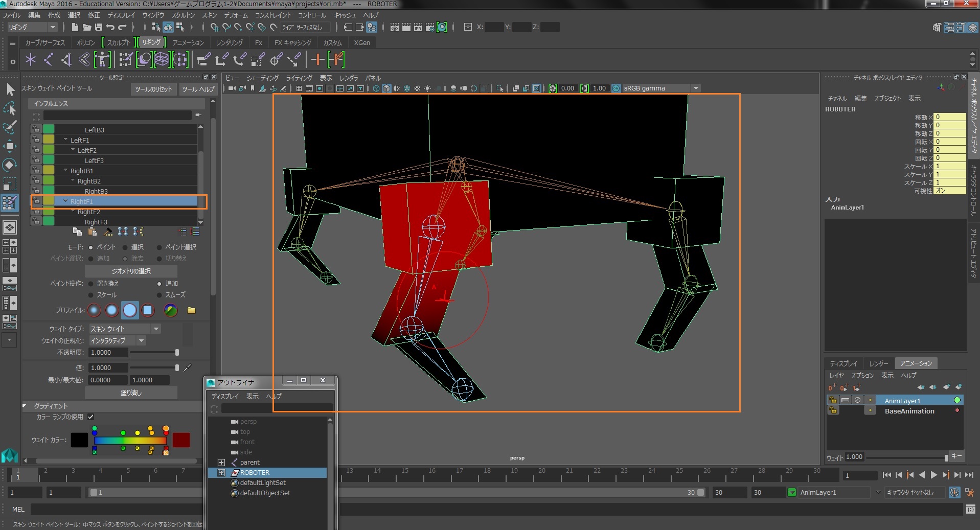Click the Paste weights icon below influence list
This screenshot has height=530, width=980.
93,232
